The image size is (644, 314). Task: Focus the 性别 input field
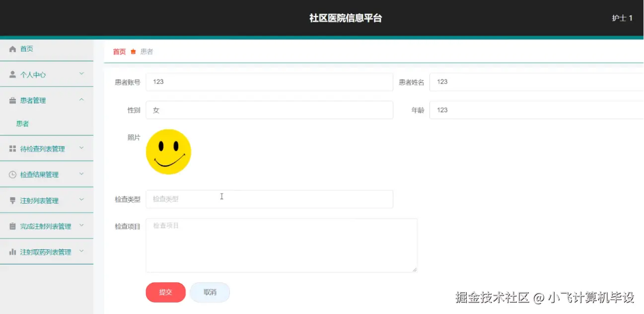coord(269,110)
